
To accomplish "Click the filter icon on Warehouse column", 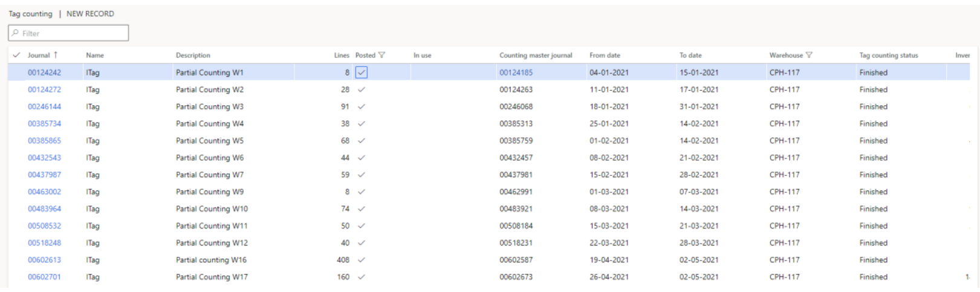I will (x=809, y=55).
